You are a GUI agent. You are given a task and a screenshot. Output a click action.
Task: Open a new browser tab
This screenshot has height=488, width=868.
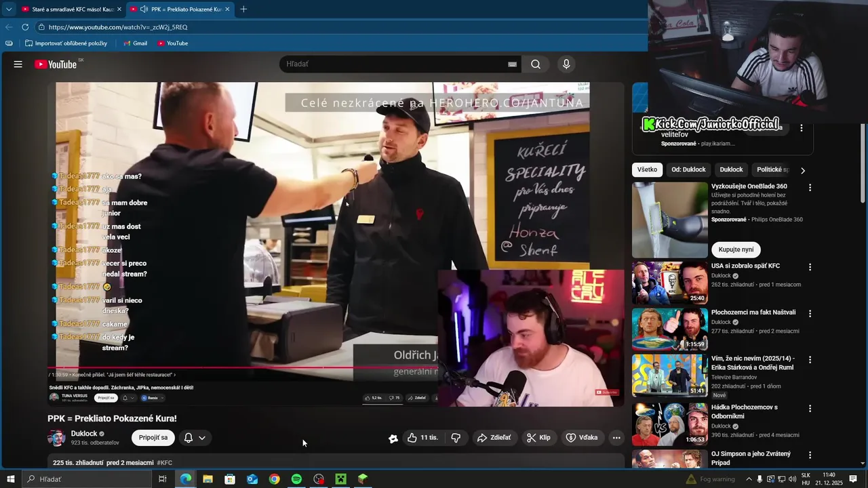tap(243, 9)
